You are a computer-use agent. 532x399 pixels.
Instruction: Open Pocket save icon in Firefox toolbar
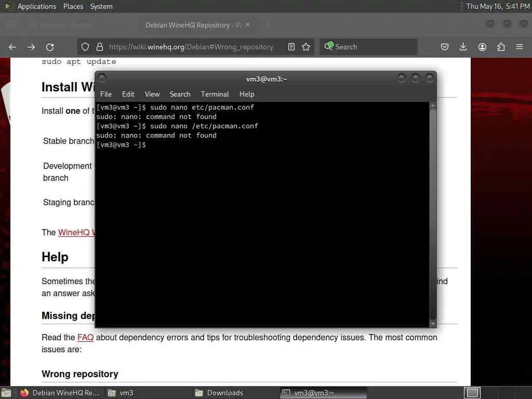[445, 47]
